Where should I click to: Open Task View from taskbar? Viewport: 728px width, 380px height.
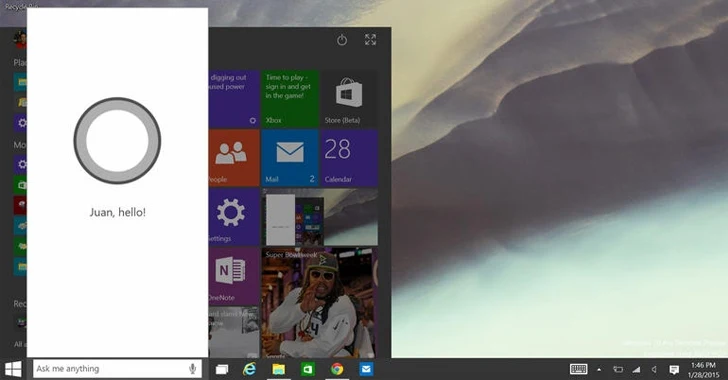(222, 369)
